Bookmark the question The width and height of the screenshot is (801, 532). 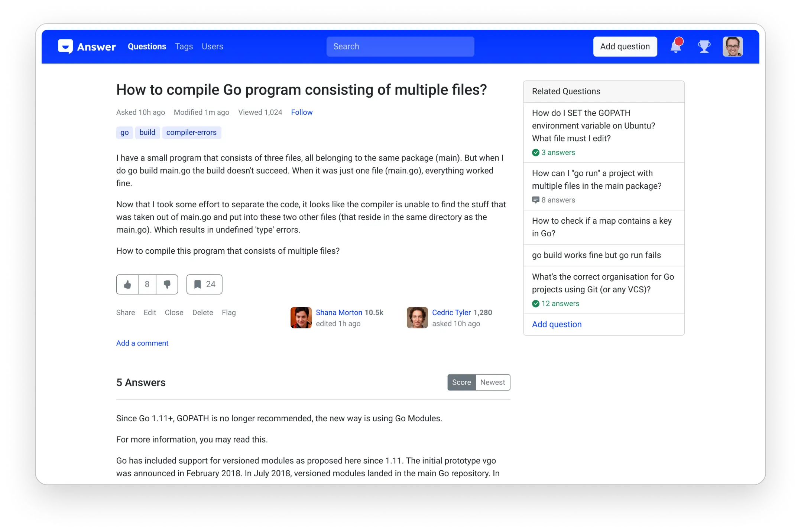point(204,285)
